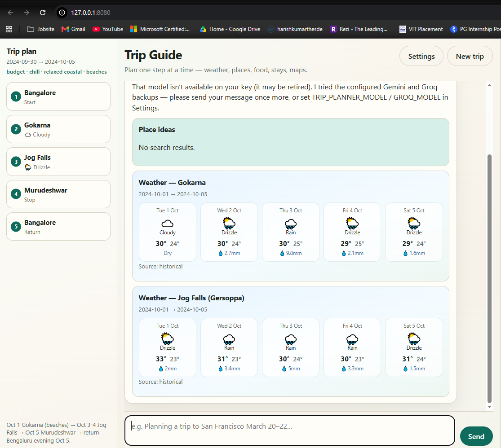This screenshot has width=501, height=448.
Task: Open Home - Google Drive bookmark
Action: pos(230,29)
